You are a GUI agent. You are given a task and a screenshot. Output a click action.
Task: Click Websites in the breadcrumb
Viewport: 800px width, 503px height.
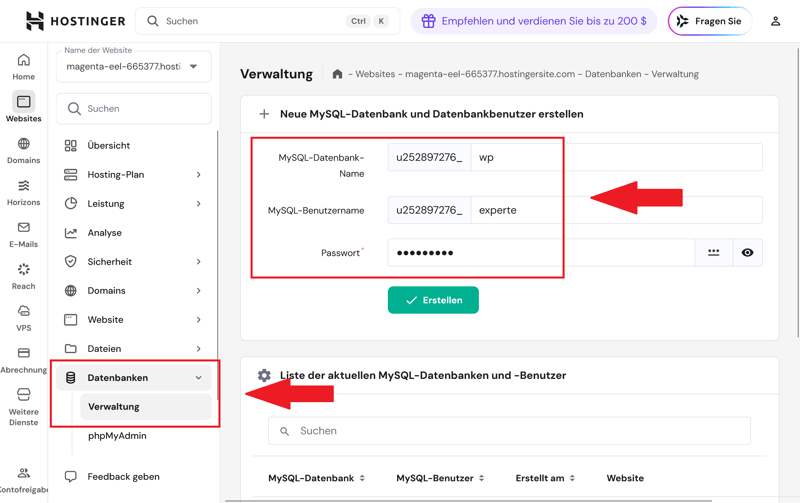click(x=375, y=74)
